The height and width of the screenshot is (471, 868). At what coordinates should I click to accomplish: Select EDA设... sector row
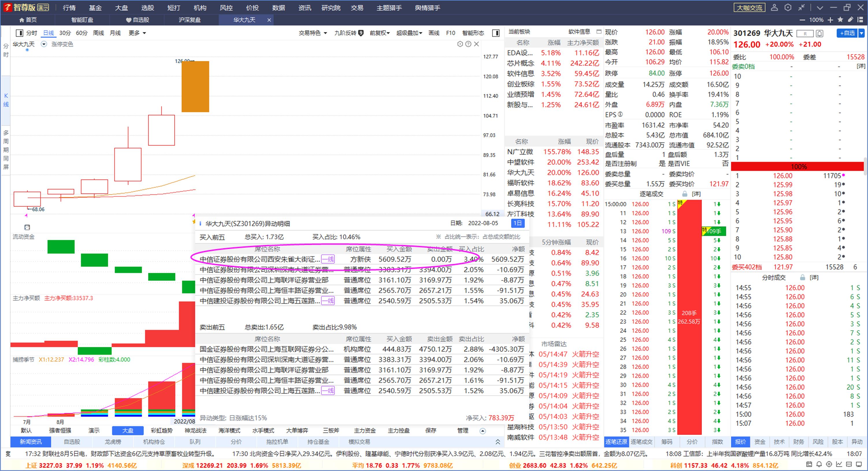553,53
